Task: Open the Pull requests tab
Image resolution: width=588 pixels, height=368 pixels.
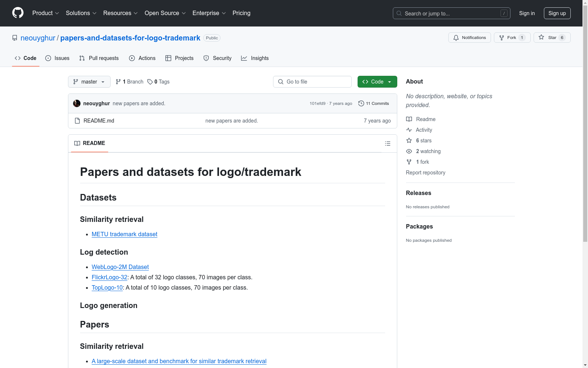Action: pyautogui.click(x=99, y=58)
